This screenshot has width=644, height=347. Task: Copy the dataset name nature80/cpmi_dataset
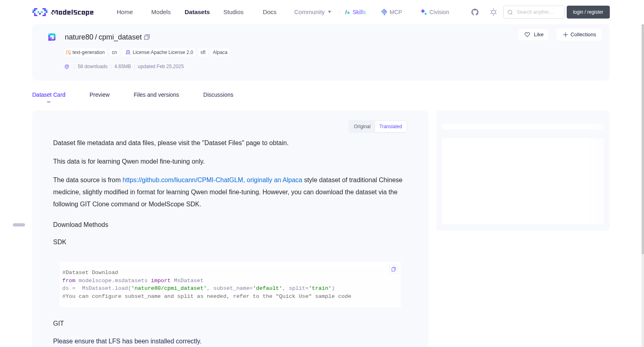click(x=147, y=37)
